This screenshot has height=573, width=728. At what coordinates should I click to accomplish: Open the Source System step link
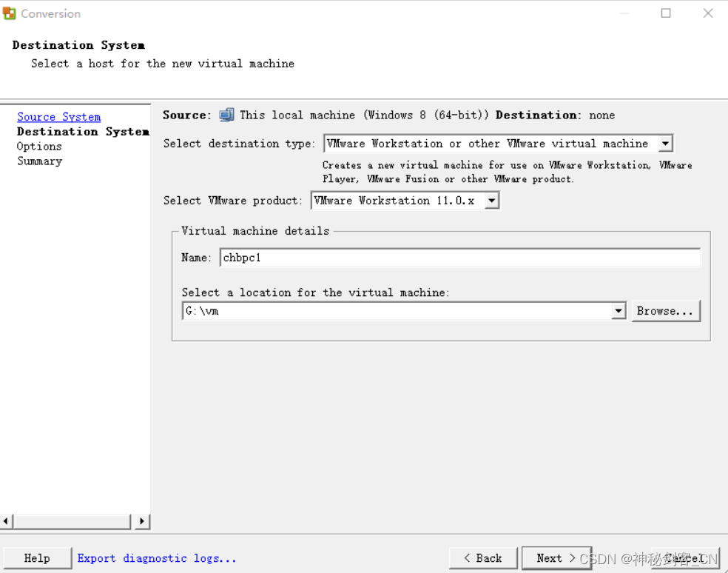(59, 117)
